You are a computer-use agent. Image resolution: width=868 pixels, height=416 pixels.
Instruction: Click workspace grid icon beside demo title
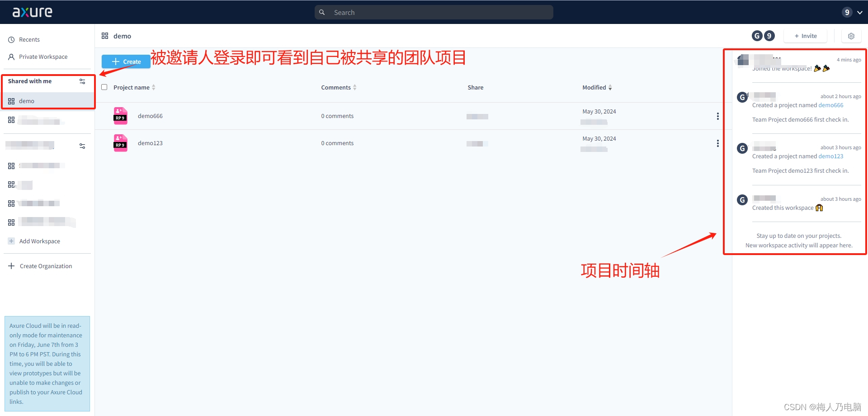pyautogui.click(x=105, y=36)
